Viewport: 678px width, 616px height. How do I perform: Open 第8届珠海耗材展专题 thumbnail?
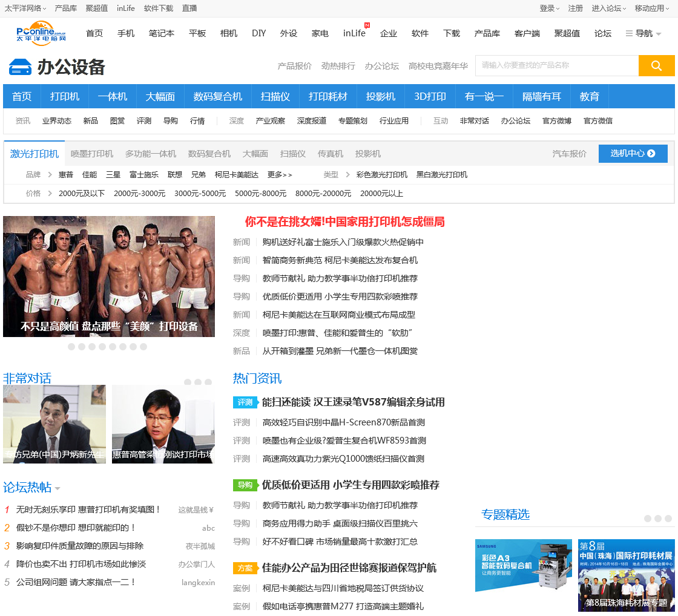coord(627,575)
